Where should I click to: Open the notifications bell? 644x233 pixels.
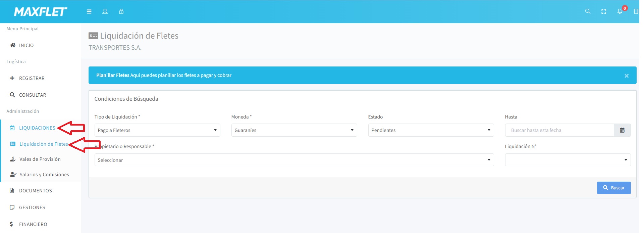click(620, 11)
